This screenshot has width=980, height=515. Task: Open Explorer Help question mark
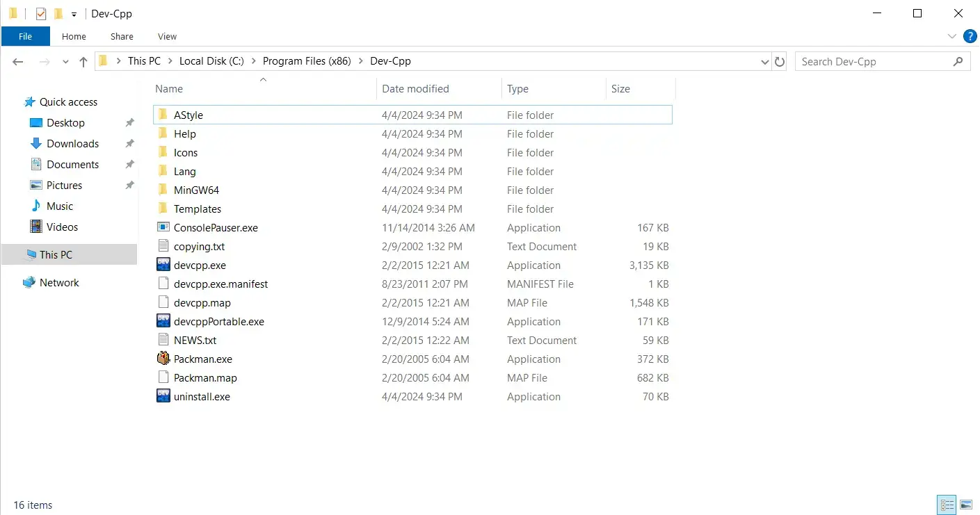tap(970, 36)
